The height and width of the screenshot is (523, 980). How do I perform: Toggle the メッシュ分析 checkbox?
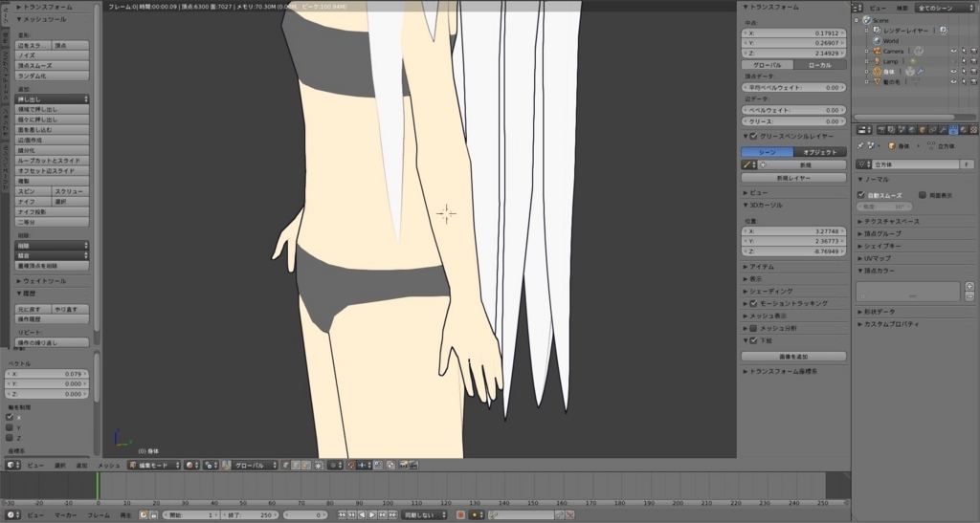pyautogui.click(x=753, y=328)
